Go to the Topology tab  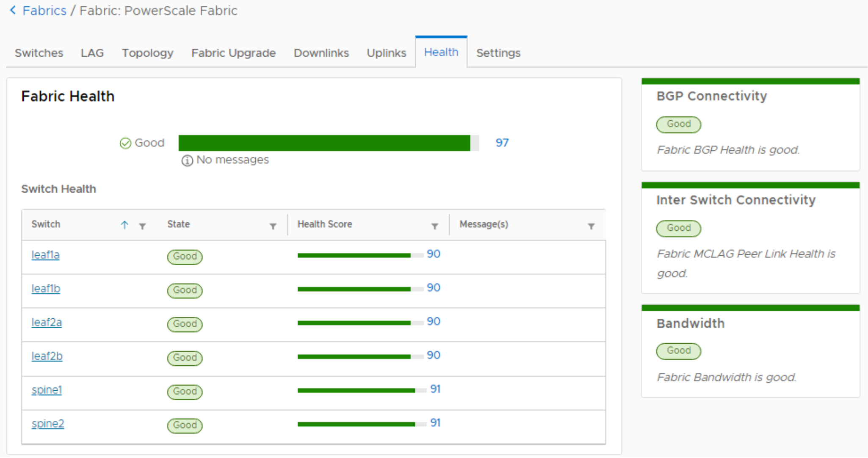click(148, 53)
